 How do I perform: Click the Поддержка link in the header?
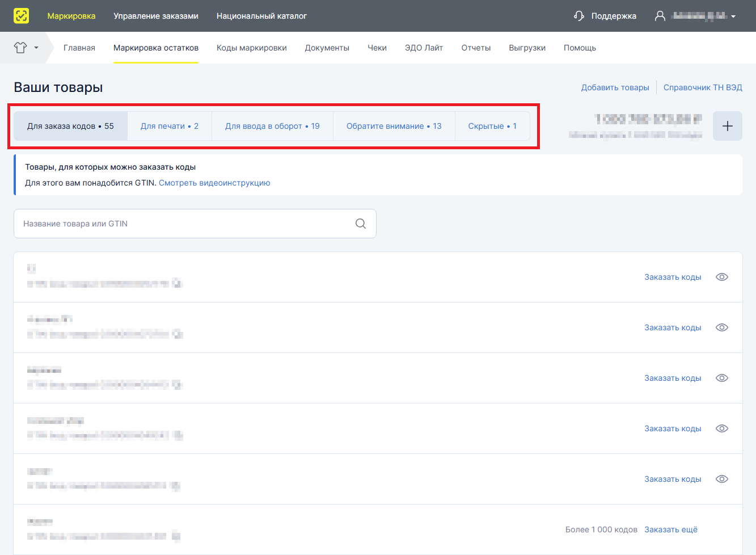(x=614, y=16)
